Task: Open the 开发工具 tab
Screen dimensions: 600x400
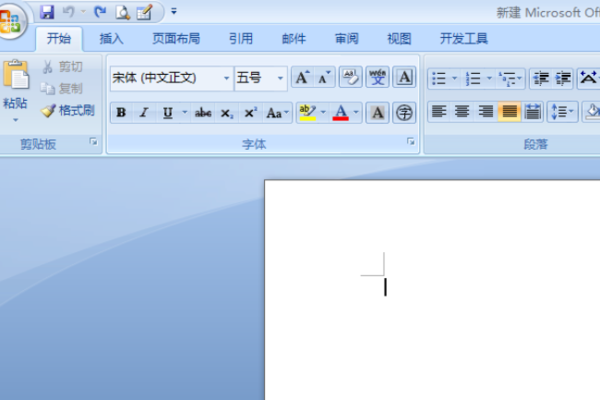Action: tap(464, 39)
